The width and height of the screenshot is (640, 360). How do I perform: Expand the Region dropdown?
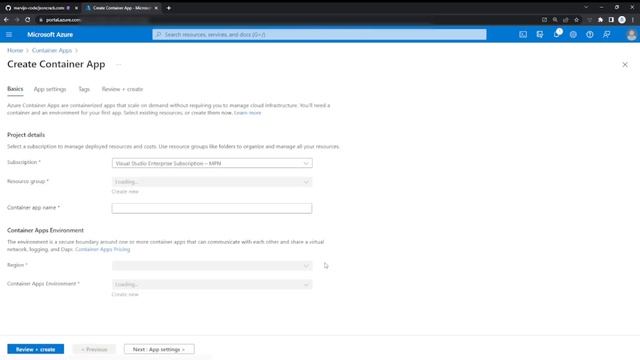tap(212, 266)
